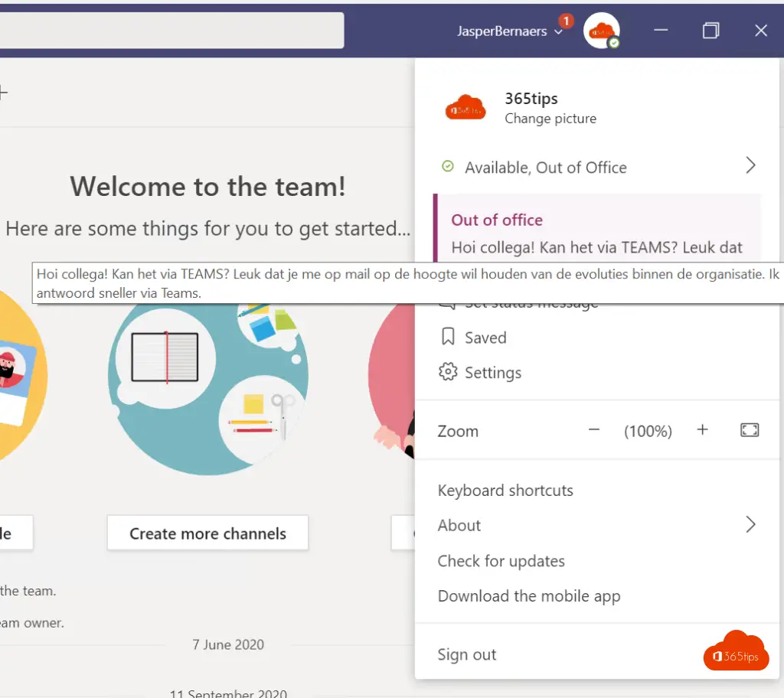Click the Change picture link
Viewport: 784px width, 698px height.
(x=550, y=119)
